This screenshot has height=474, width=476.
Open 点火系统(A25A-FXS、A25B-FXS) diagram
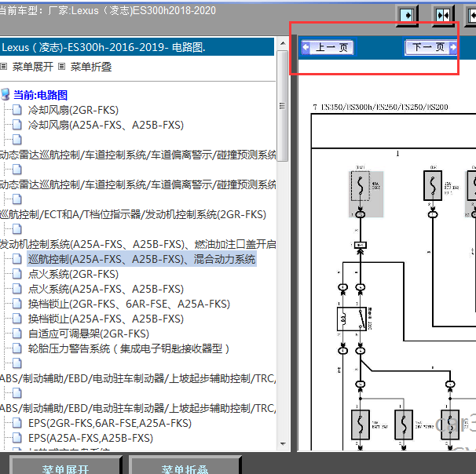[106, 289]
